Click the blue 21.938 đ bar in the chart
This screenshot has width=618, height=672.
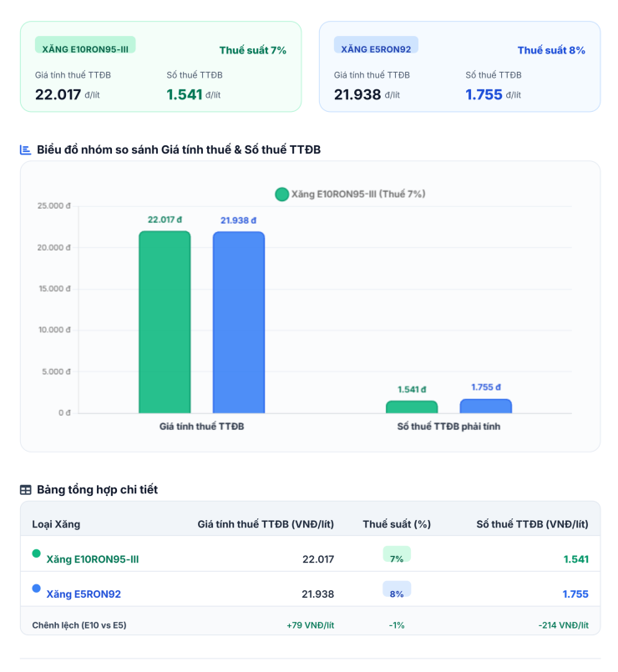239,322
